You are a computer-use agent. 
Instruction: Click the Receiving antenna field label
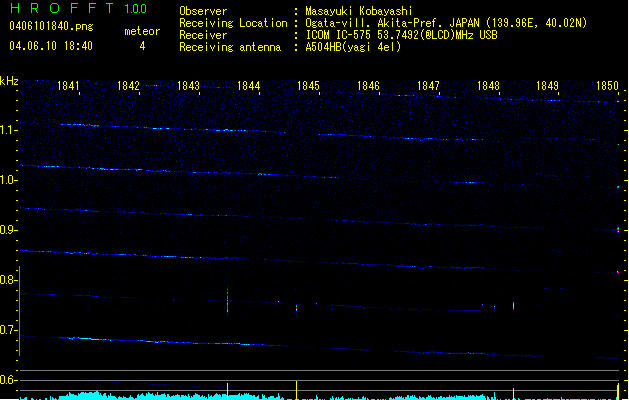pos(230,47)
